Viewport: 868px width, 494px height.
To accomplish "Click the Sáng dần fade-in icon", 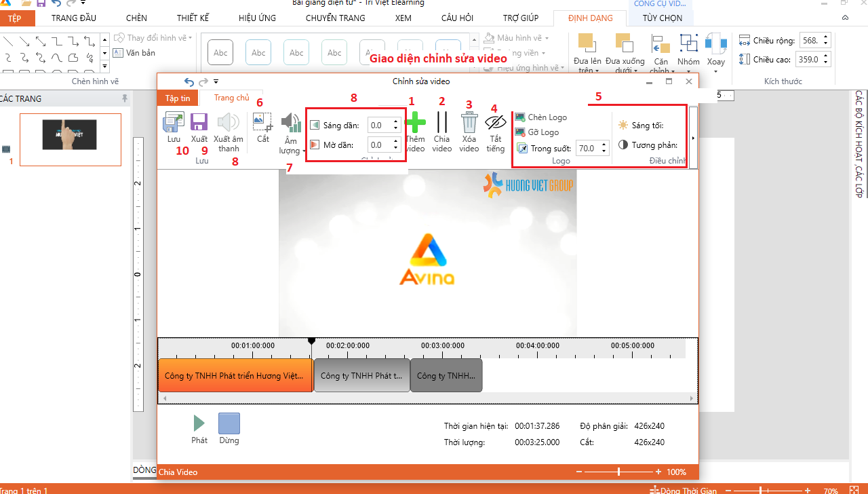I will pyautogui.click(x=315, y=126).
